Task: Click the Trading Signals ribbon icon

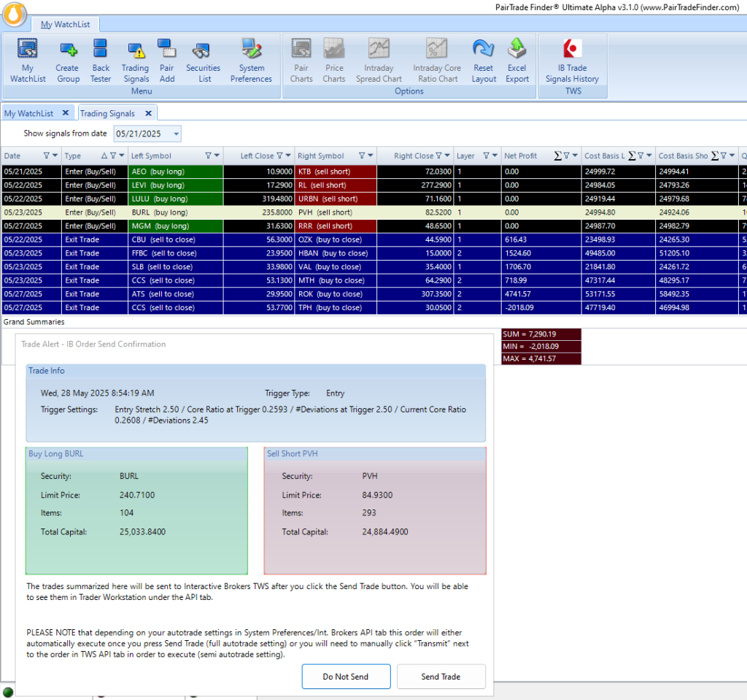Action: (x=135, y=61)
